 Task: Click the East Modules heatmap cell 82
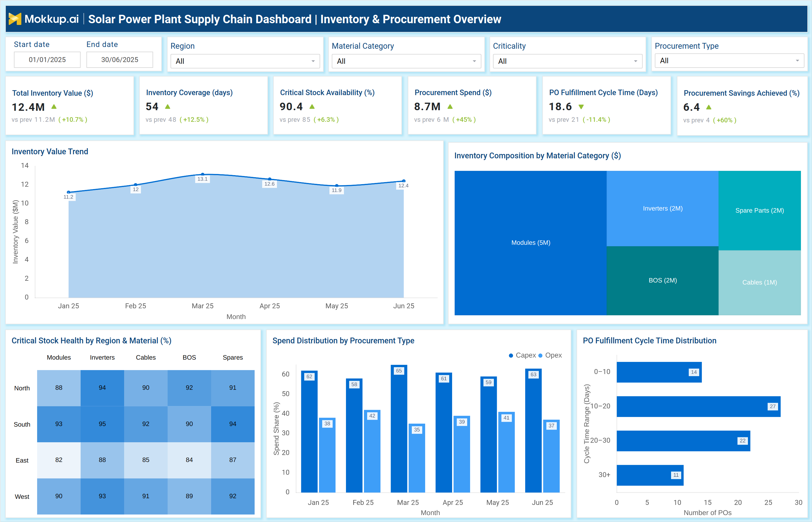tap(59, 460)
